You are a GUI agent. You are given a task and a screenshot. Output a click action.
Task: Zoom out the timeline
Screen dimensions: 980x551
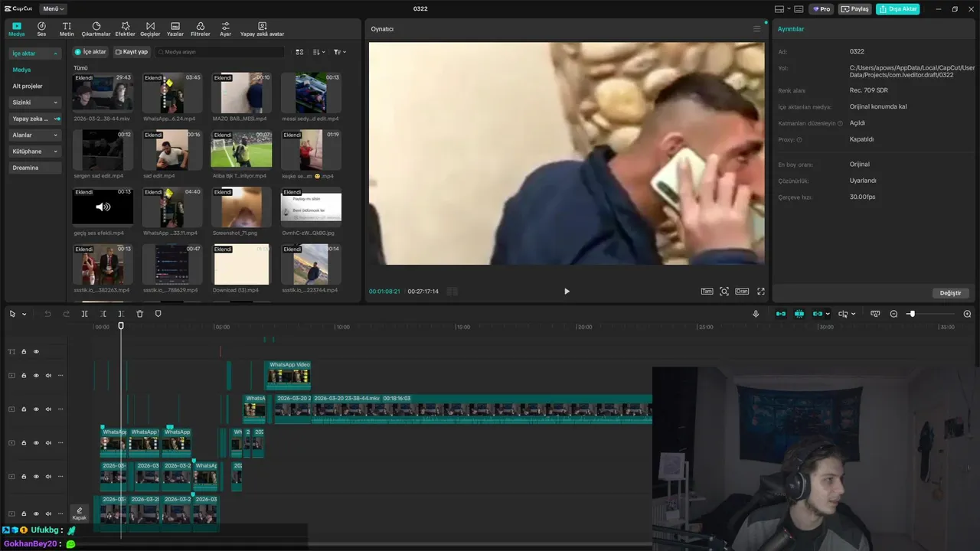893,314
